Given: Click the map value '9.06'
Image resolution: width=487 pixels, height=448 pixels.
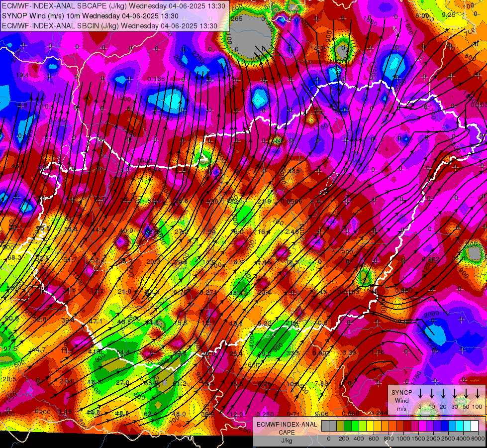Looking at the screenshot, I should [321, 414].
